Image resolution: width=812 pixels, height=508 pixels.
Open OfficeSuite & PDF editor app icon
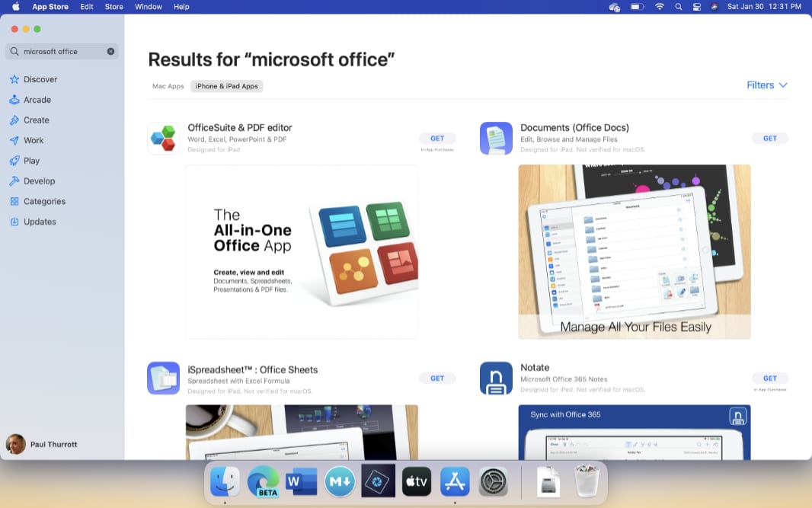(x=163, y=139)
